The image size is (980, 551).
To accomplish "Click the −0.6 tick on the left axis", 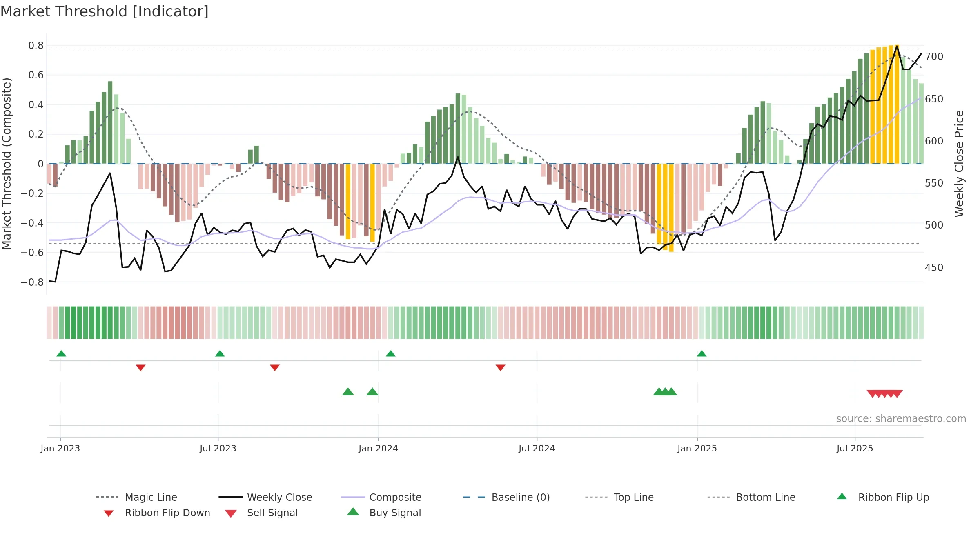I will (32, 253).
